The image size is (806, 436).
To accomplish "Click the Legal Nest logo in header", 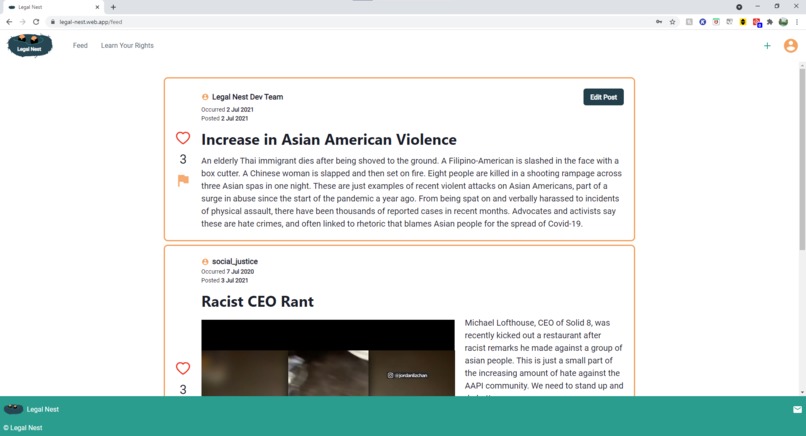I will tap(30, 45).
